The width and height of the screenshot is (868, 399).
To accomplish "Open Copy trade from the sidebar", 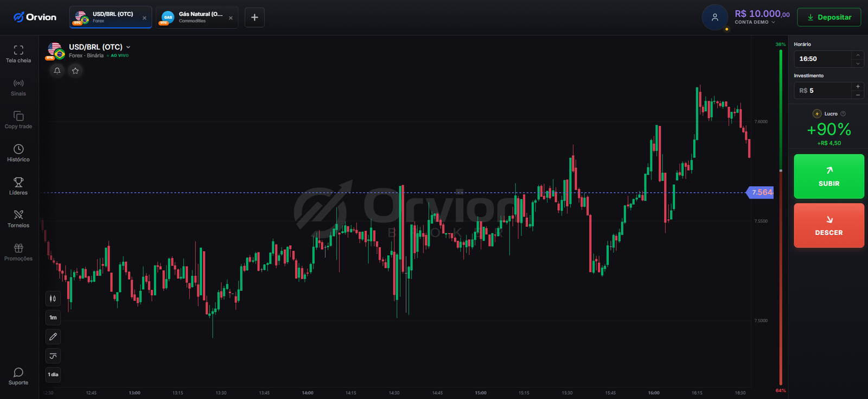I will [18, 120].
